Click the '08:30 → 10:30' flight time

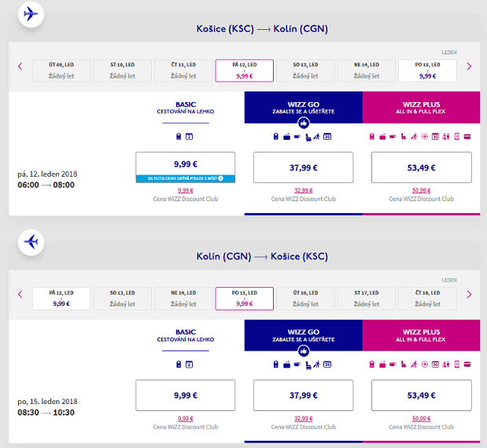click(46, 413)
